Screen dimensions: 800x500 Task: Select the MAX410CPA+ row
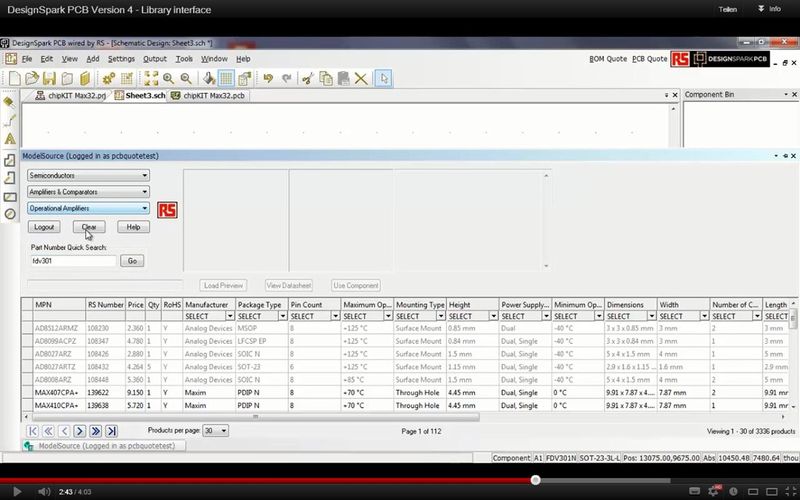[x=406, y=406]
